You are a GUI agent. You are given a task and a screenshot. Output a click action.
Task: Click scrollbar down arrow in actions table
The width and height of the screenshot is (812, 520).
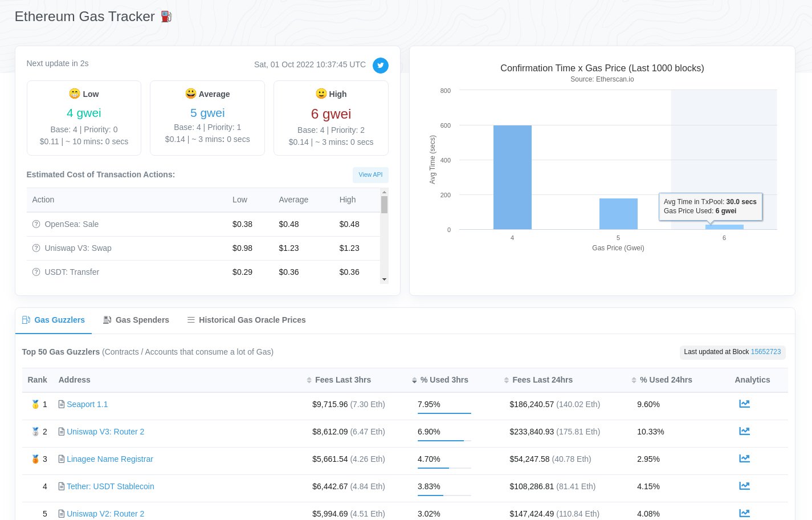pos(384,279)
